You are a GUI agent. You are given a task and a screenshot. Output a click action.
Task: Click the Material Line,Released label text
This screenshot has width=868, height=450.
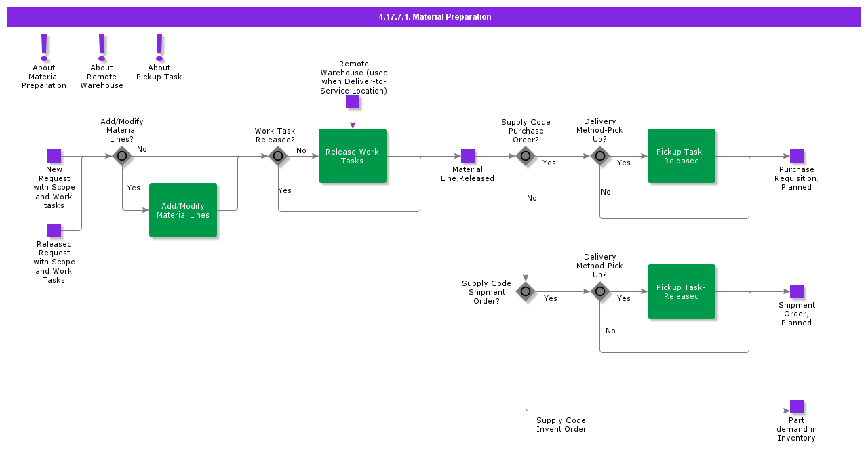coord(467,174)
